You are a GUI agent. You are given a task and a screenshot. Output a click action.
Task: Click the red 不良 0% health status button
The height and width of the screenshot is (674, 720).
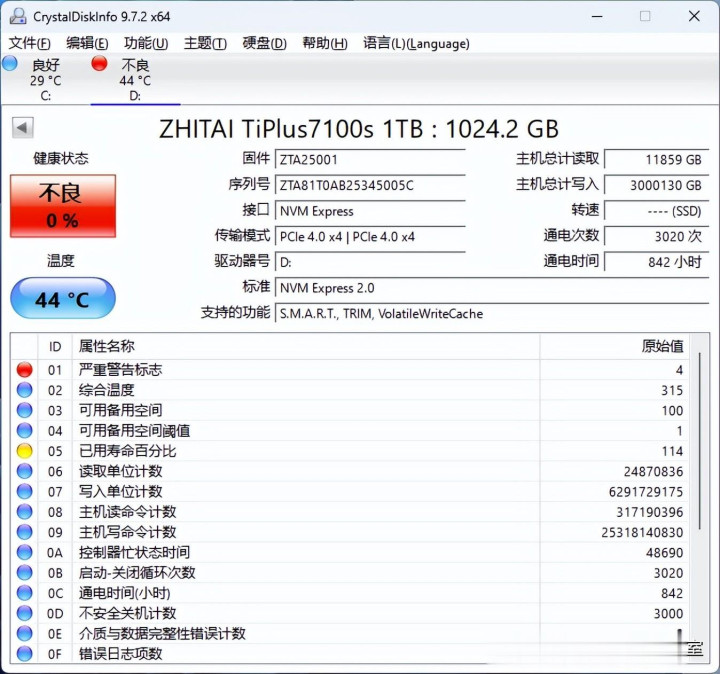pos(62,205)
